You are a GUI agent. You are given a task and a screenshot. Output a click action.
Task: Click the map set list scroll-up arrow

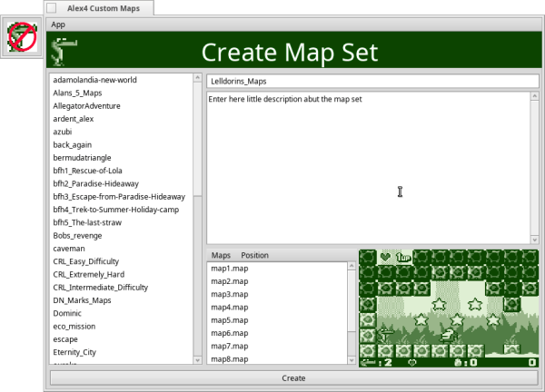click(198, 79)
